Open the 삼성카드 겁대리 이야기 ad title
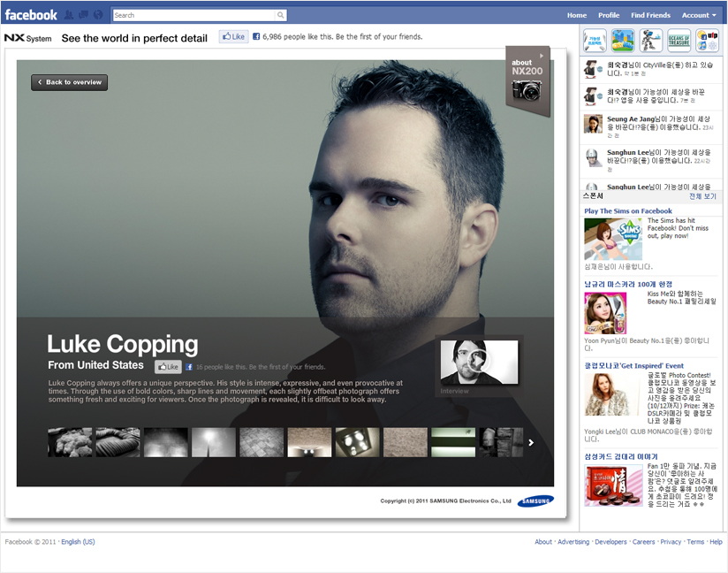 (621, 457)
